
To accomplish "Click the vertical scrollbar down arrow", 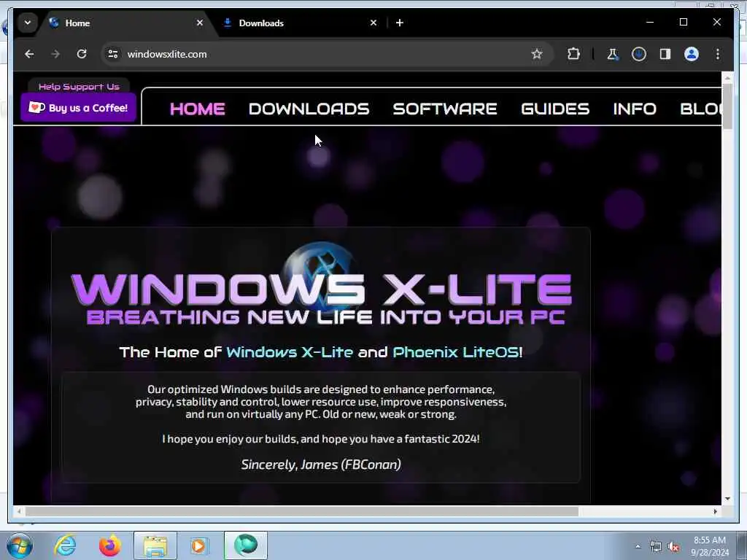I will 727,499.
